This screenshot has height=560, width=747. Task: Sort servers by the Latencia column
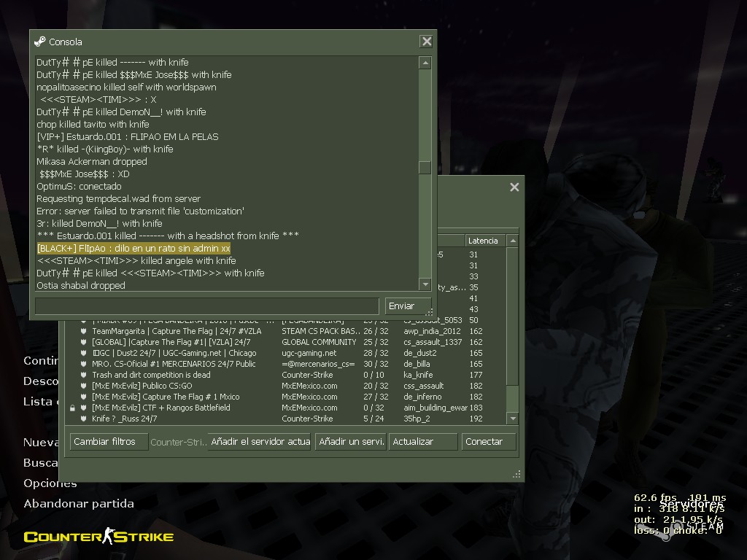485,241
